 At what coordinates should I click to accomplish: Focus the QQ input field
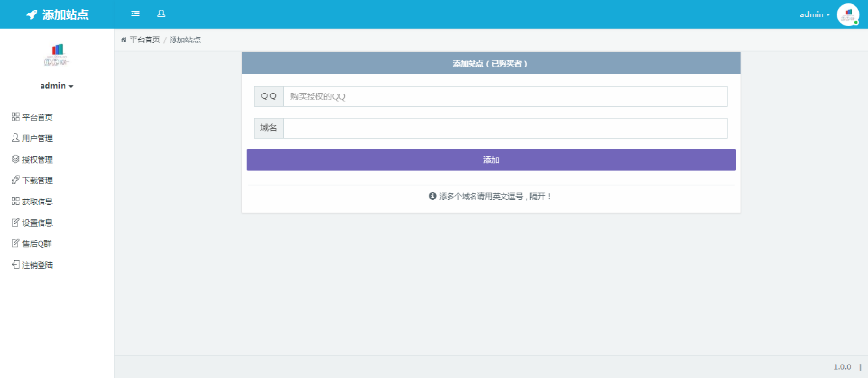tap(504, 96)
